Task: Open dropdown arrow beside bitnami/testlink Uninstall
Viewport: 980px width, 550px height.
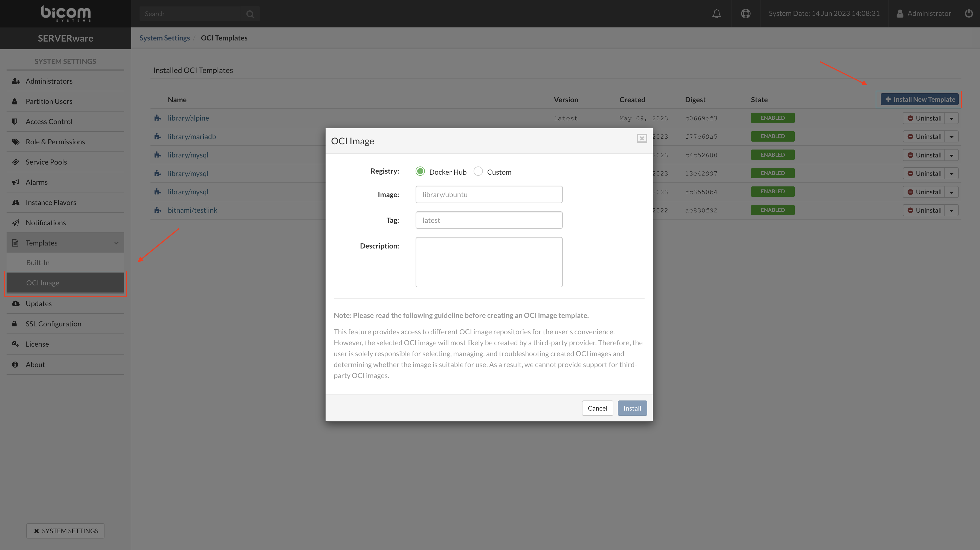Action: (952, 210)
